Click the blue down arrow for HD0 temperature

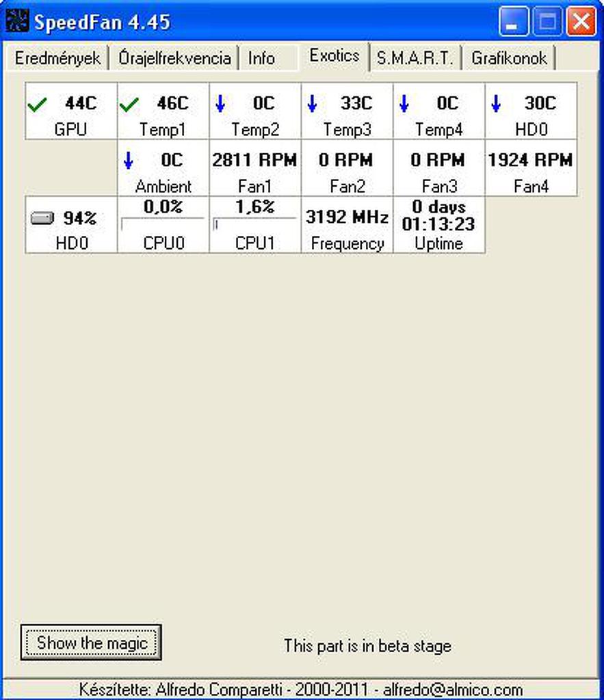[x=496, y=103]
